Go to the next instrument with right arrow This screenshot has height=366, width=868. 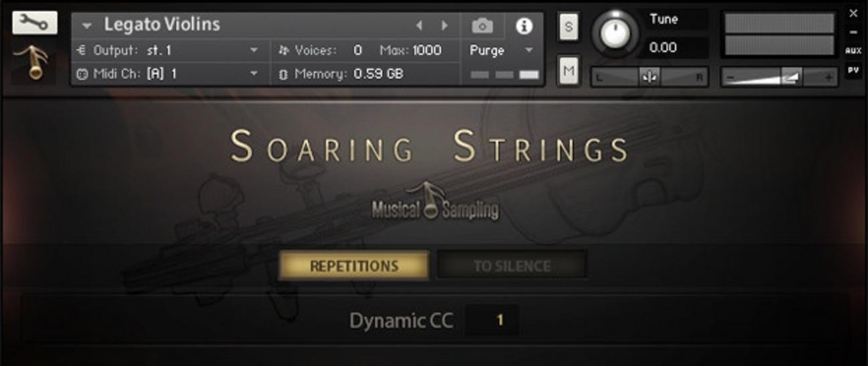pyautogui.click(x=444, y=25)
